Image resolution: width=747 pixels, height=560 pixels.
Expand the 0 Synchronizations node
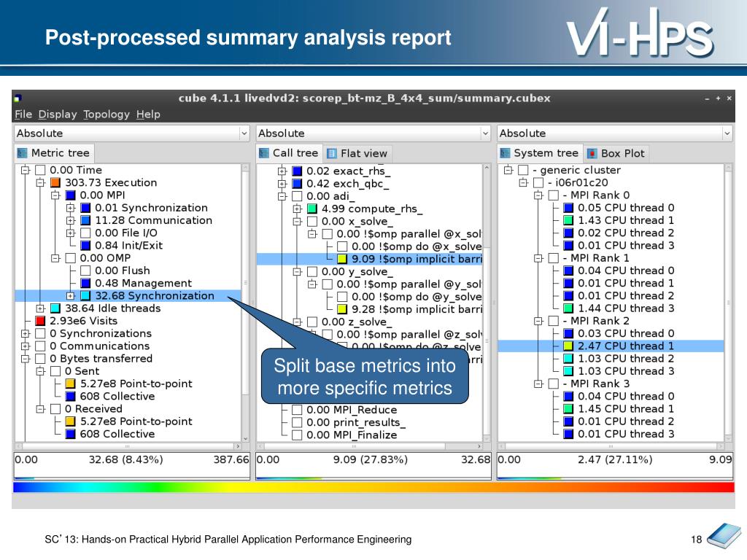point(26,334)
